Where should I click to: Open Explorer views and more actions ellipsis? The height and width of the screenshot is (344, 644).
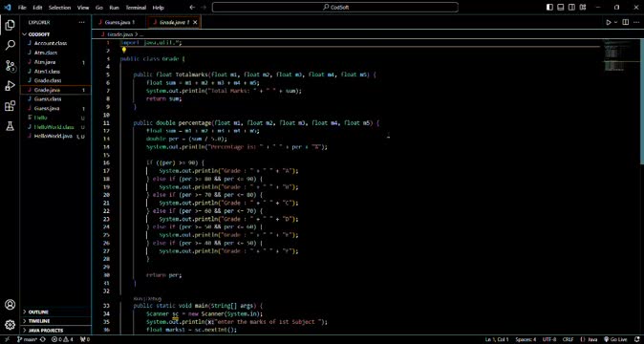click(x=82, y=23)
